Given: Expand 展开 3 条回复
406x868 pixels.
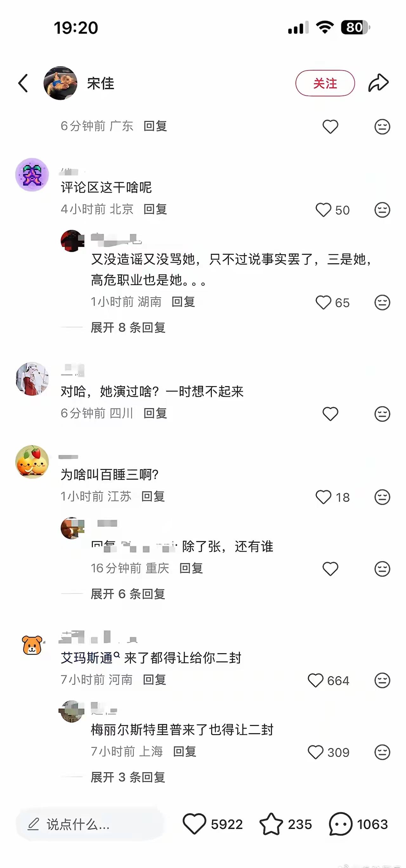Looking at the screenshot, I should tap(128, 777).
